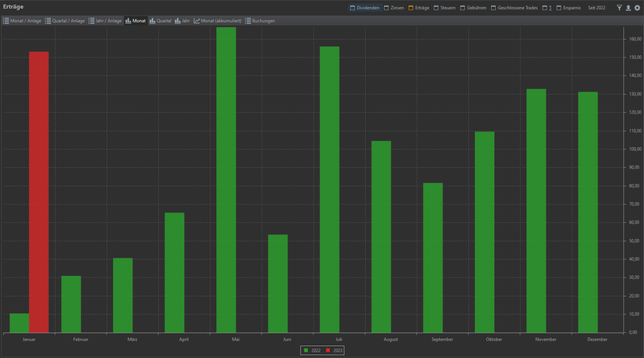
Task: Click the list icon for Quartal / Anlage
Action: tap(48, 21)
